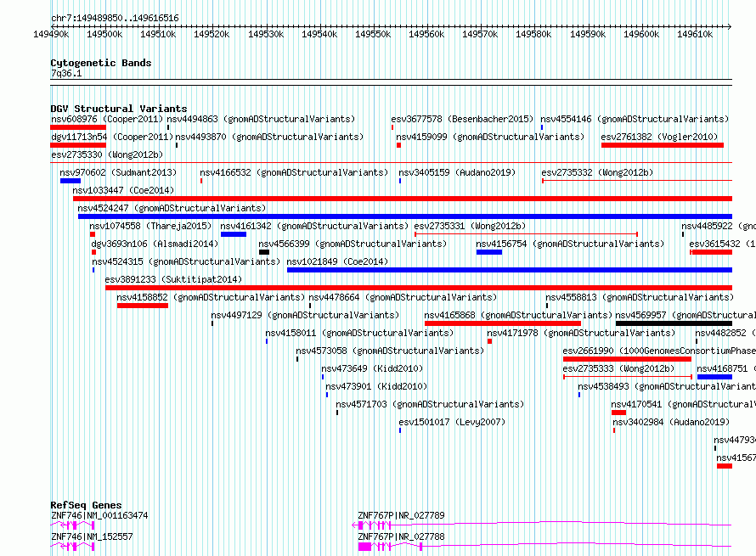Open nsv3405159 (Audano2019) variant
Screen dimensions: 756x556
pyautogui.click(x=457, y=172)
